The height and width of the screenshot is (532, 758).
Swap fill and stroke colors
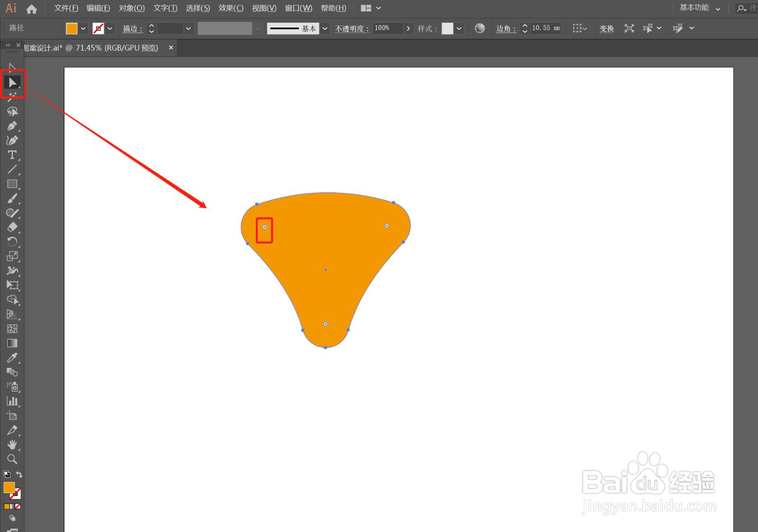click(x=19, y=474)
